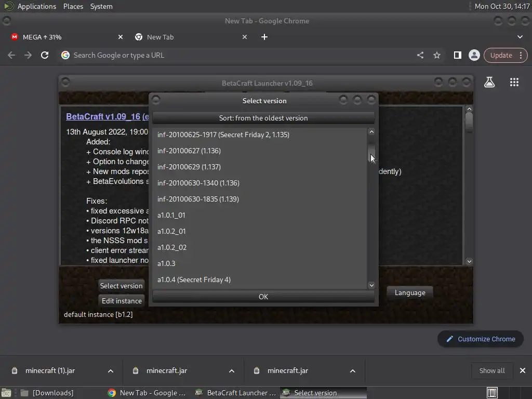
Task: Click the Applications menu logo icon
Action: pyautogui.click(x=8, y=6)
